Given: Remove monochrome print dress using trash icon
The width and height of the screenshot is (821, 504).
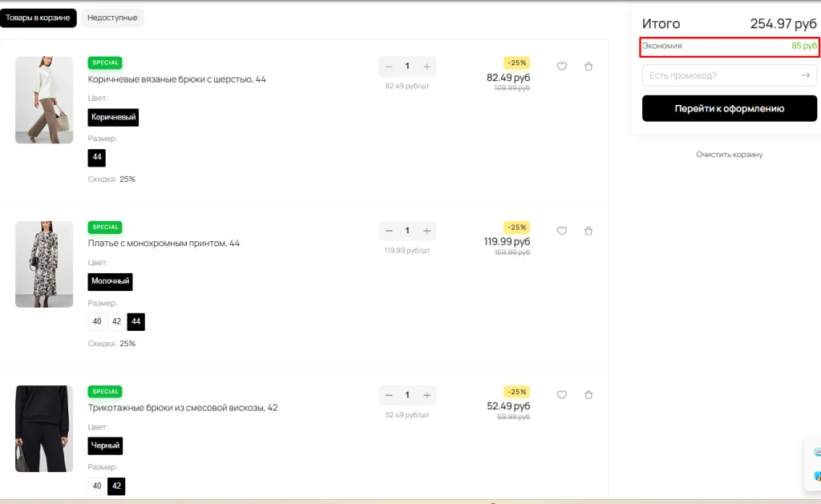Looking at the screenshot, I should point(588,231).
